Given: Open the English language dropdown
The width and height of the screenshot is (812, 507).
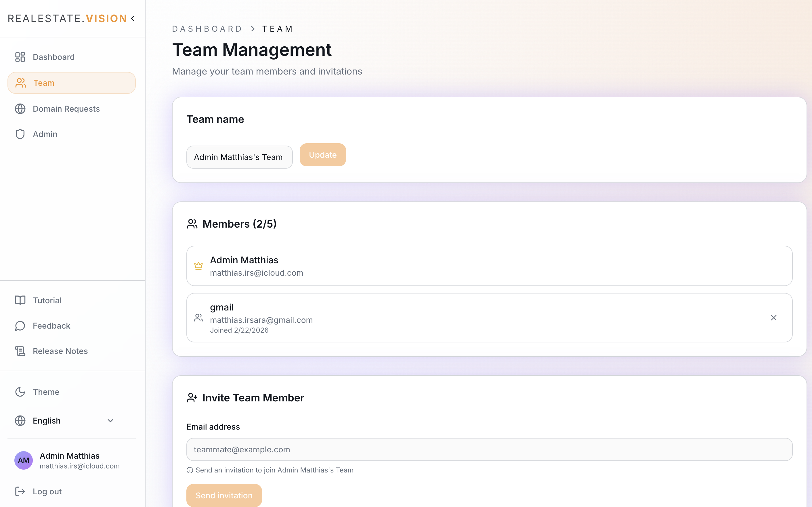Looking at the screenshot, I should 47,420.
